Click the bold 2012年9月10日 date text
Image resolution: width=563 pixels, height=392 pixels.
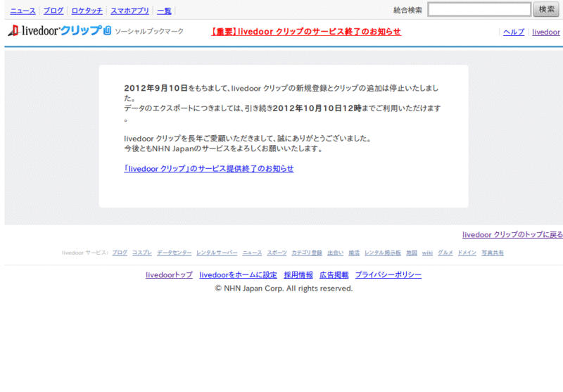[x=156, y=88]
